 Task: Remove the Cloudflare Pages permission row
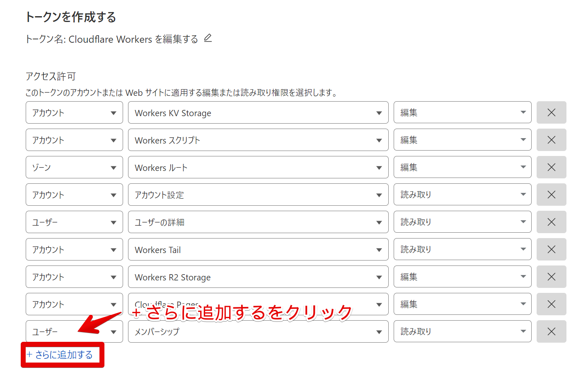(x=551, y=304)
